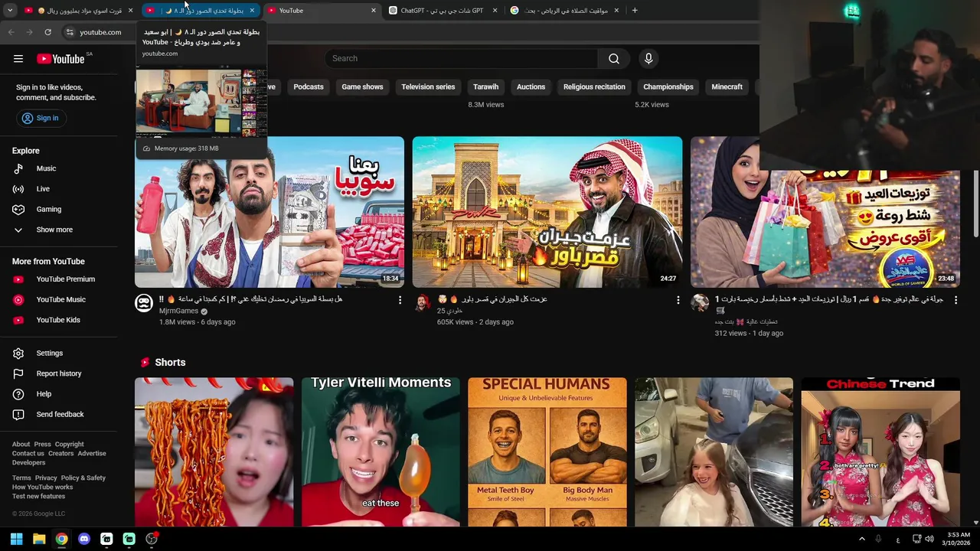This screenshot has width=980, height=551.
Task: Open the YouTube hamburger guide menu
Action: [18, 59]
